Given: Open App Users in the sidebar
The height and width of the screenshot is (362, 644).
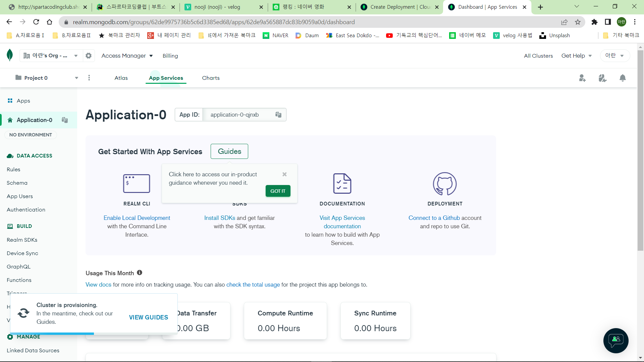Looking at the screenshot, I should (x=20, y=196).
